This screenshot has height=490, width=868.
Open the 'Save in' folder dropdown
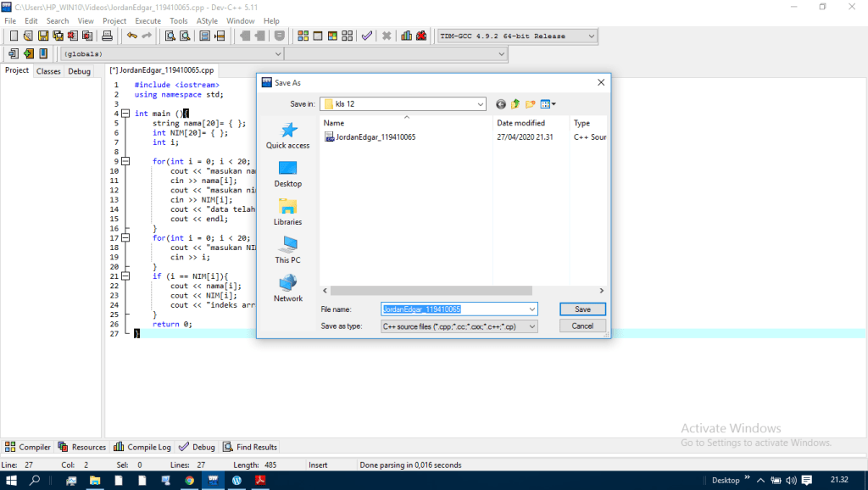[x=480, y=104]
